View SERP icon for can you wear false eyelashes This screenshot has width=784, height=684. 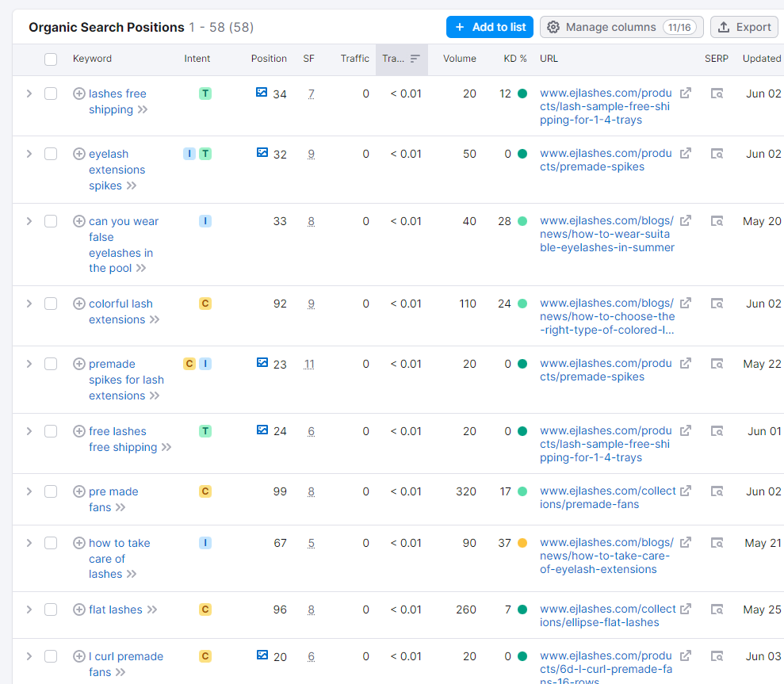(x=717, y=221)
